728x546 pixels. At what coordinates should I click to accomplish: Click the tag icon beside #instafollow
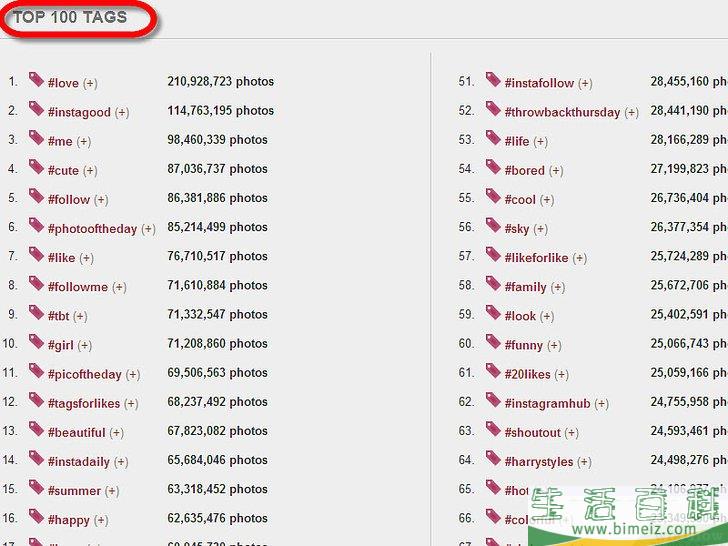point(493,79)
